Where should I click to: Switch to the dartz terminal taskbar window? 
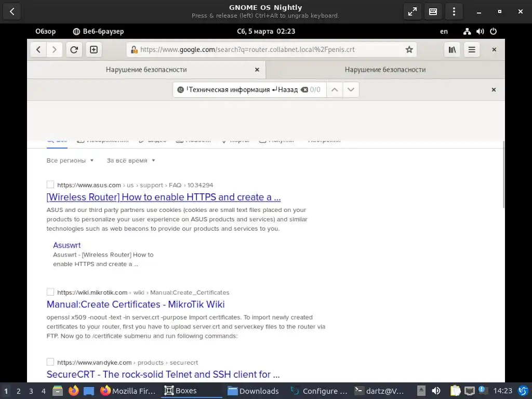[379, 391]
